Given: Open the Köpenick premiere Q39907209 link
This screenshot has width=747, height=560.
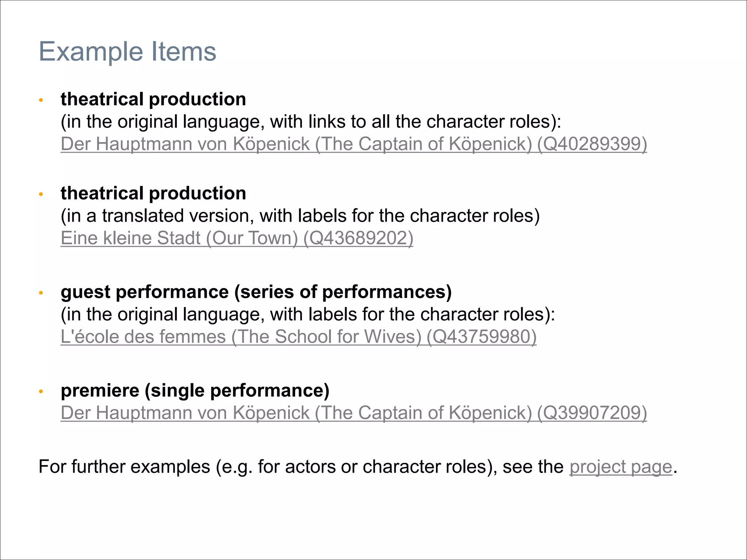Looking at the screenshot, I should coord(353,413).
